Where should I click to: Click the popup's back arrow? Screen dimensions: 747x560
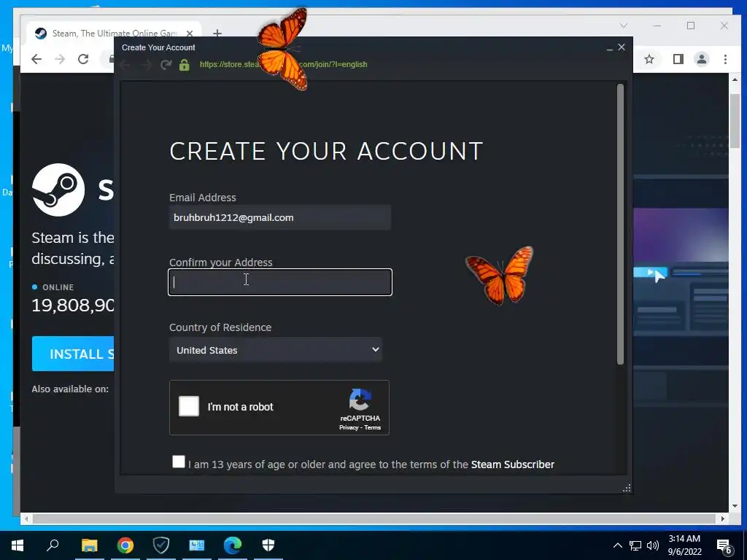pyautogui.click(x=125, y=65)
